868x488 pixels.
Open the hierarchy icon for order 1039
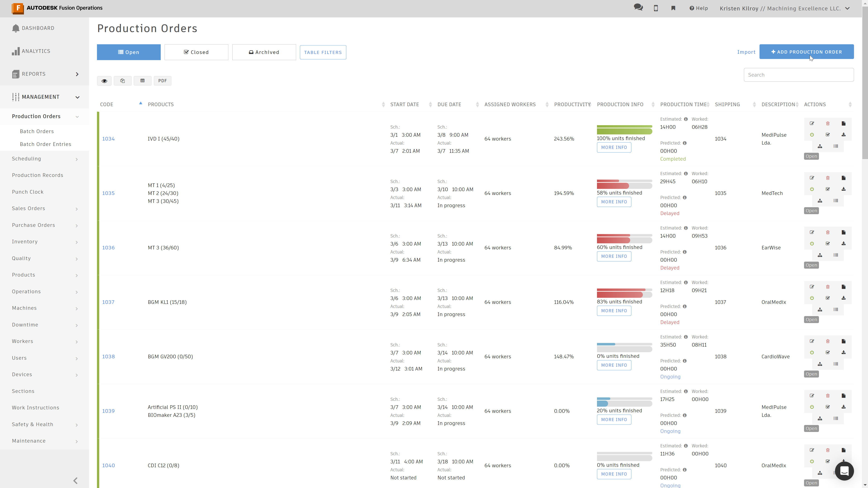click(820, 418)
